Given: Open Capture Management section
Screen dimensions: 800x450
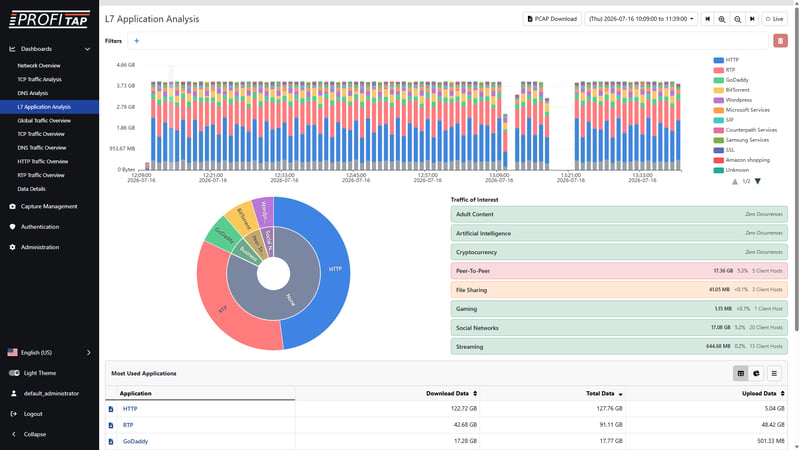Looking at the screenshot, I should (49, 207).
